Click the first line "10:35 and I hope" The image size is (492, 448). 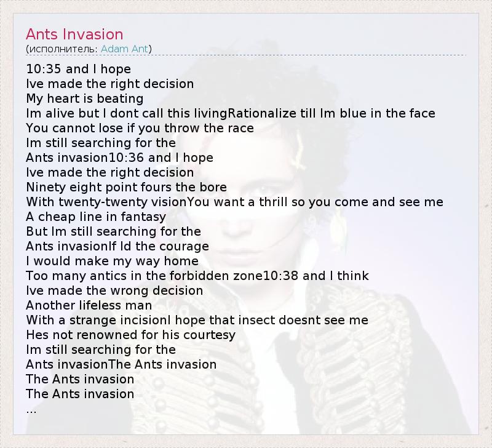(78, 69)
